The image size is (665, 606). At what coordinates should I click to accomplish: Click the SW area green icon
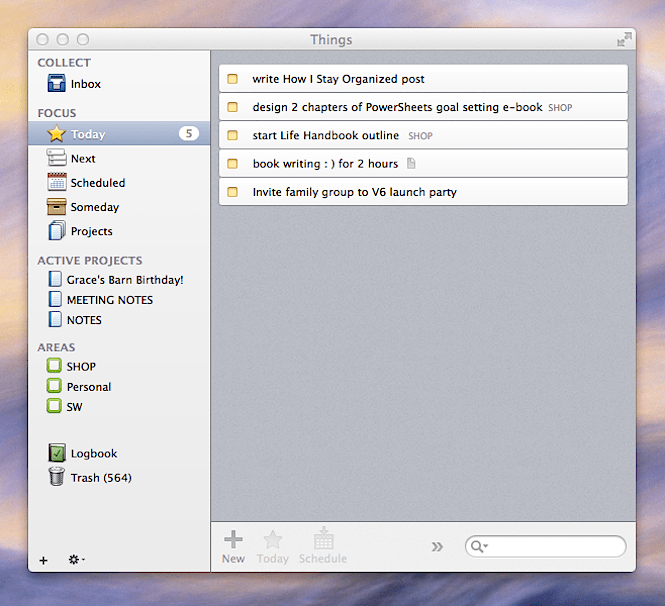click(x=54, y=406)
